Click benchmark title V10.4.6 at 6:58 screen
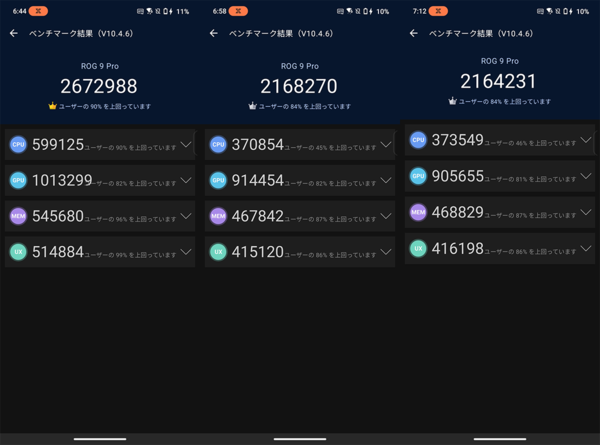Image resolution: width=600 pixels, height=445 pixels. (x=281, y=34)
